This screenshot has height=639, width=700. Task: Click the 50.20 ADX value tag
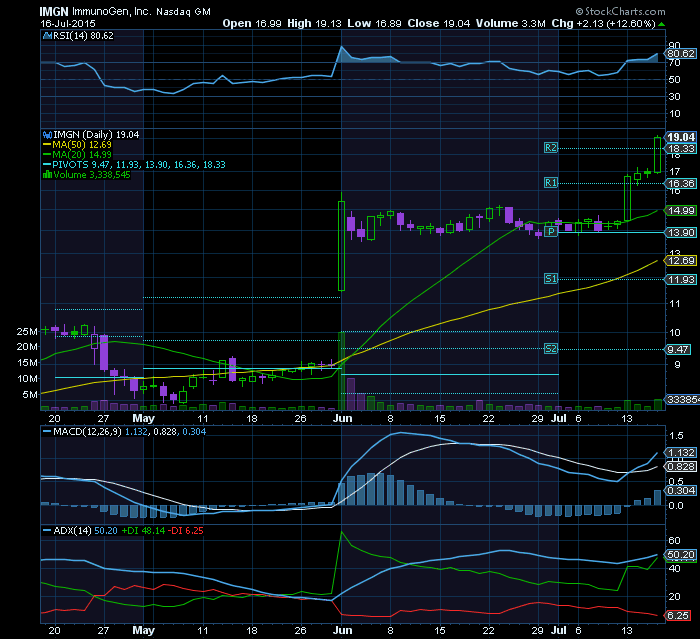[681, 555]
